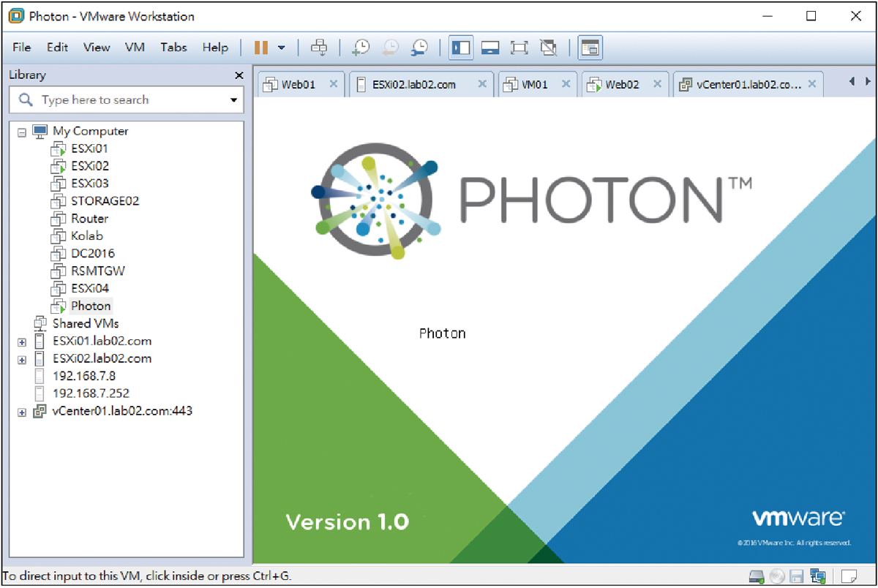This screenshot has height=588, width=878.
Task: Open the Help menu
Action: click(x=215, y=48)
